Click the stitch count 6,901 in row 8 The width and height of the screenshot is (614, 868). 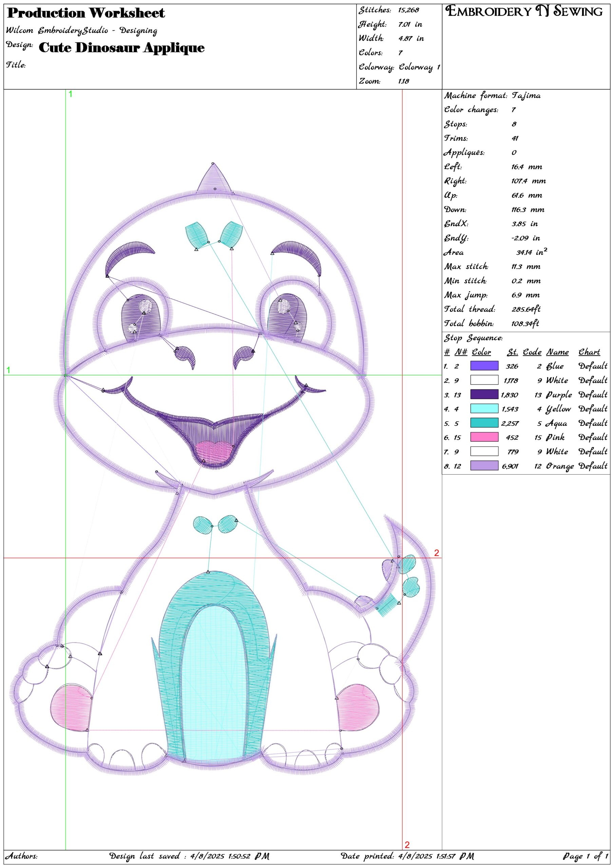pyautogui.click(x=510, y=466)
